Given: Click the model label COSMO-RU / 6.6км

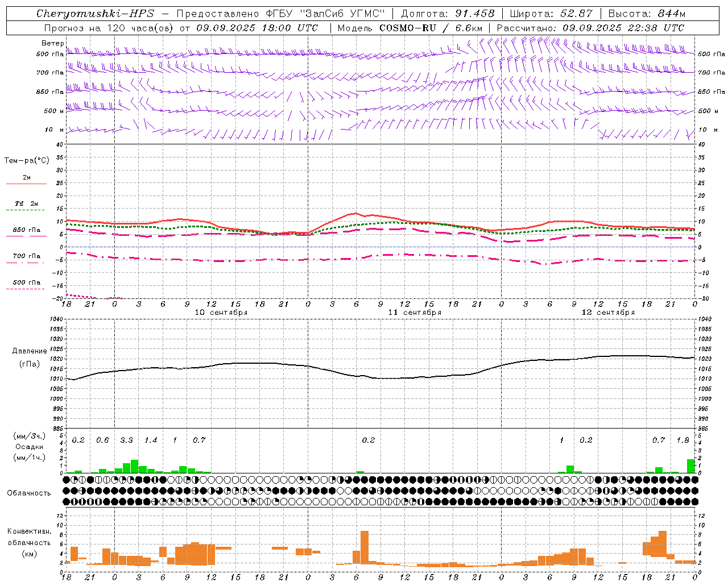Looking at the screenshot, I should [431, 28].
